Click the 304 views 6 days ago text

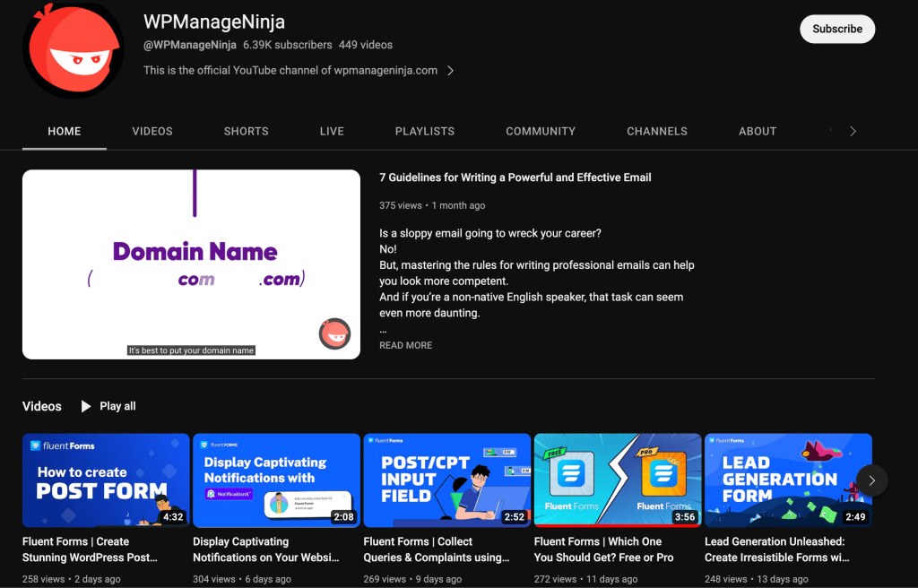click(x=242, y=579)
